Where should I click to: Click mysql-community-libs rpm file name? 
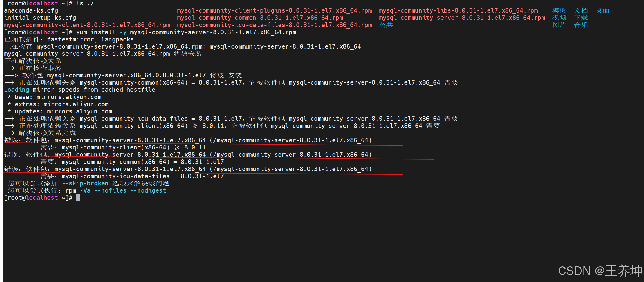458,11
